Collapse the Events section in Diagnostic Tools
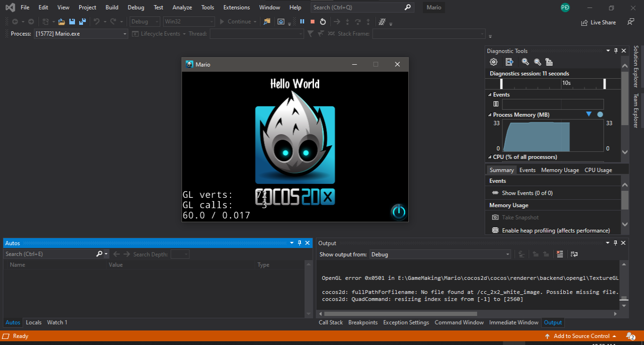The height and width of the screenshot is (345, 644). tap(490, 95)
